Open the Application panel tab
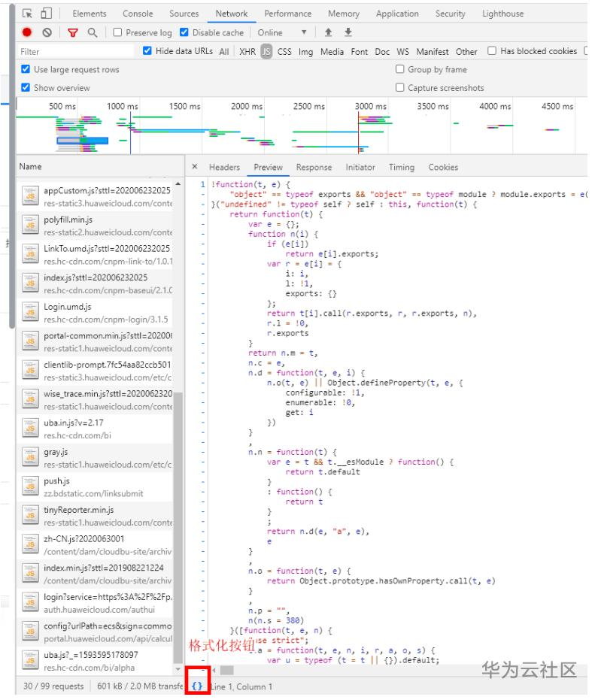The height and width of the screenshot is (700, 592). coord(397,14)
